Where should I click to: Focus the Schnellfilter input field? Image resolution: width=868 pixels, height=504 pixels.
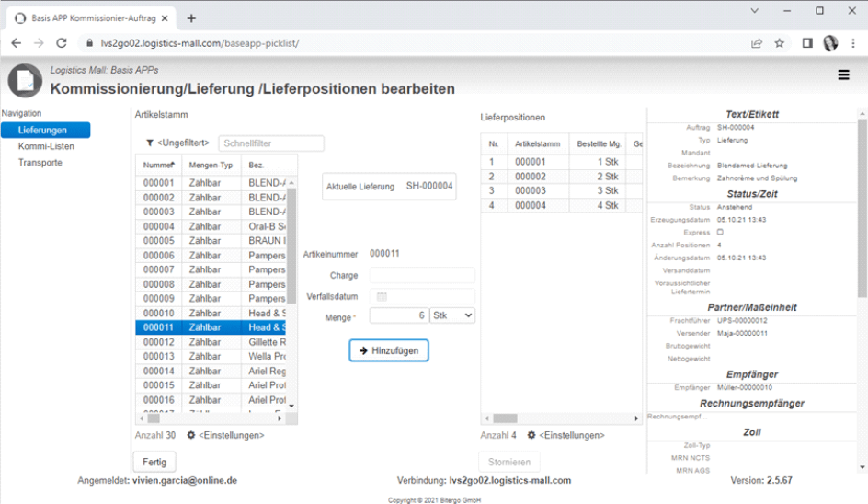coord(271,143)
